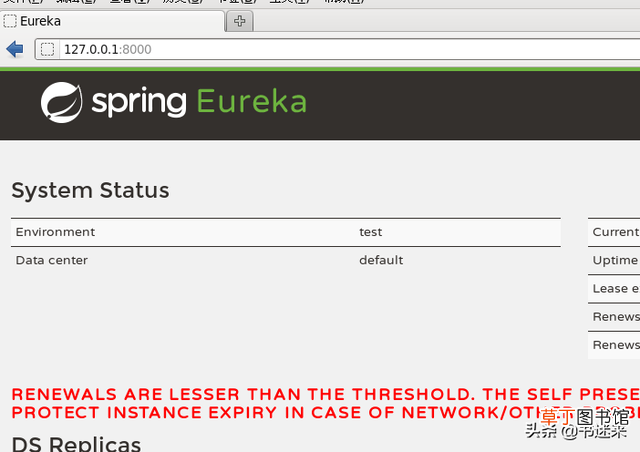
Task: Click the Eureka tab favicon
Action: click(10, 21)
